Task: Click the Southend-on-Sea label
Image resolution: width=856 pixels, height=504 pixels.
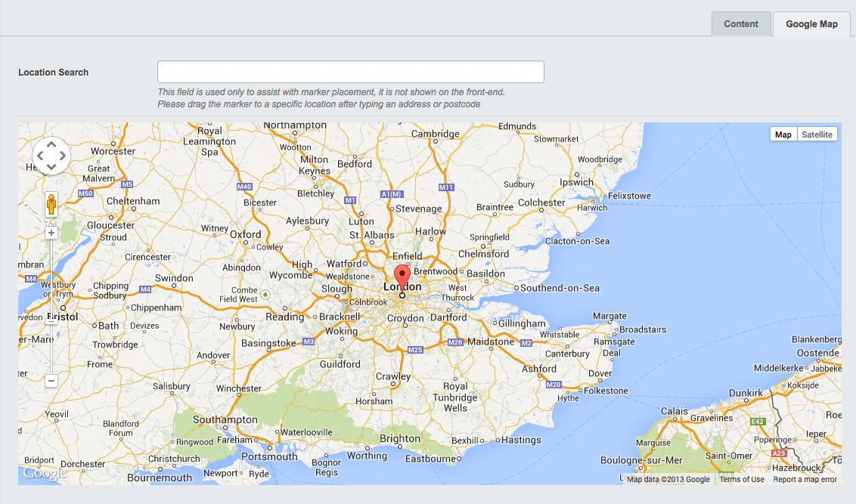Action: (x=560, y=288)
